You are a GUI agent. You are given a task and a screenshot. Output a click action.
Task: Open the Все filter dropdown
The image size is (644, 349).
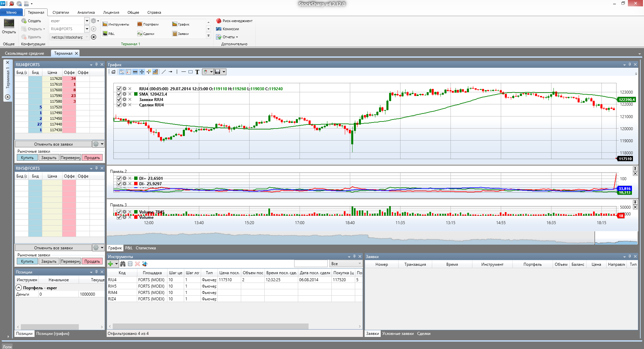coord(345,264)
